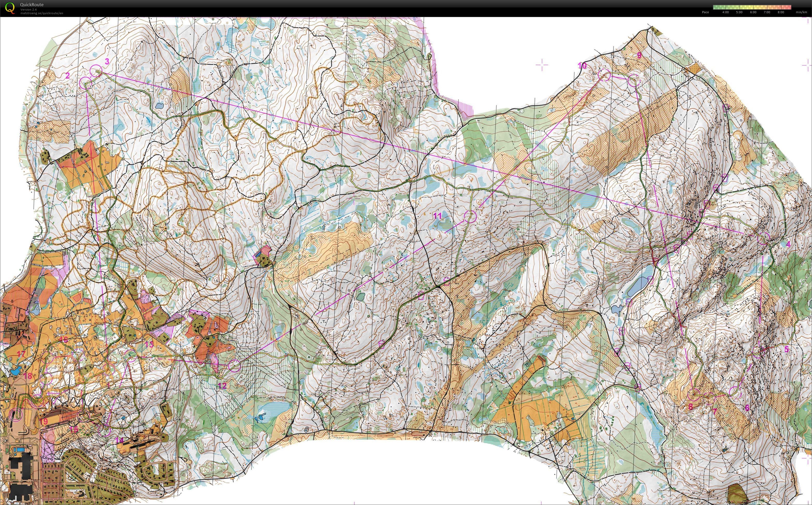The image size is (812, 505).
Task: Click the Pace legend label
Action: coord(706,12)
